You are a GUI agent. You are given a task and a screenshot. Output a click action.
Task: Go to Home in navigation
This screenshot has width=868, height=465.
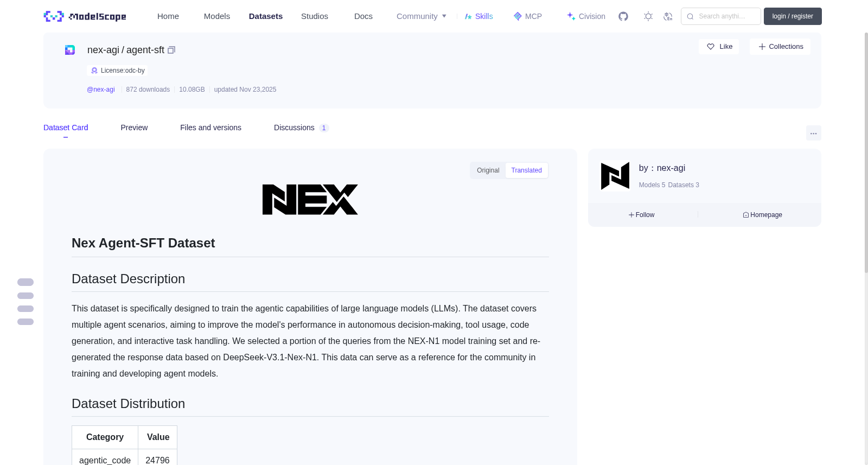(168, 16)
